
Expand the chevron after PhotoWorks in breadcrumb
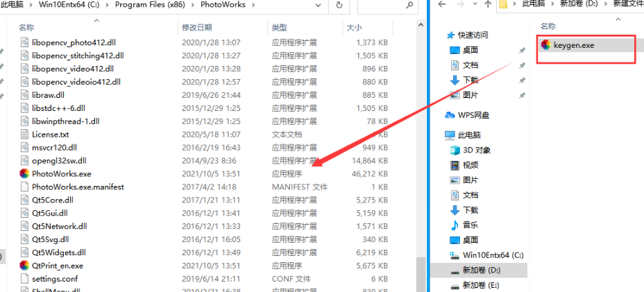[253, 5]
